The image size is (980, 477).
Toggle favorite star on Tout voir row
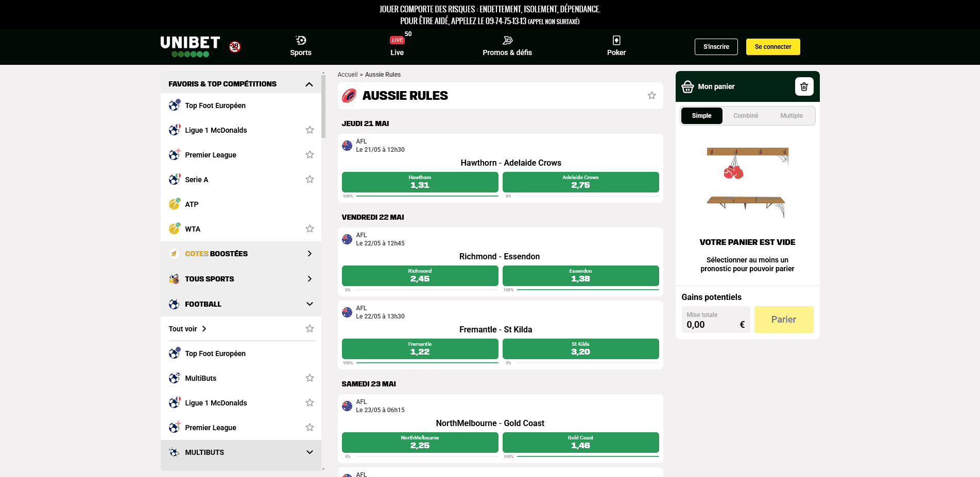310,329
